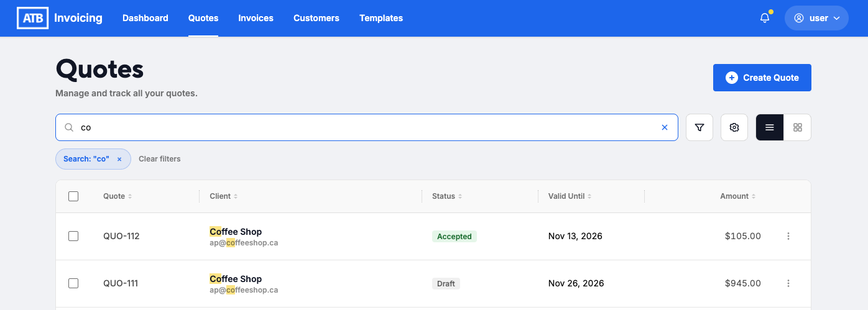Click the Nov 13, 2026 date
The height and width of the screenshot is (310, 868).
point(575,236)
